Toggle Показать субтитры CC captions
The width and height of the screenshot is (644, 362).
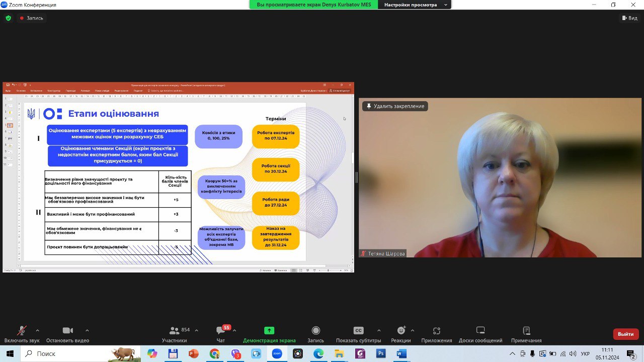[358, 331]
